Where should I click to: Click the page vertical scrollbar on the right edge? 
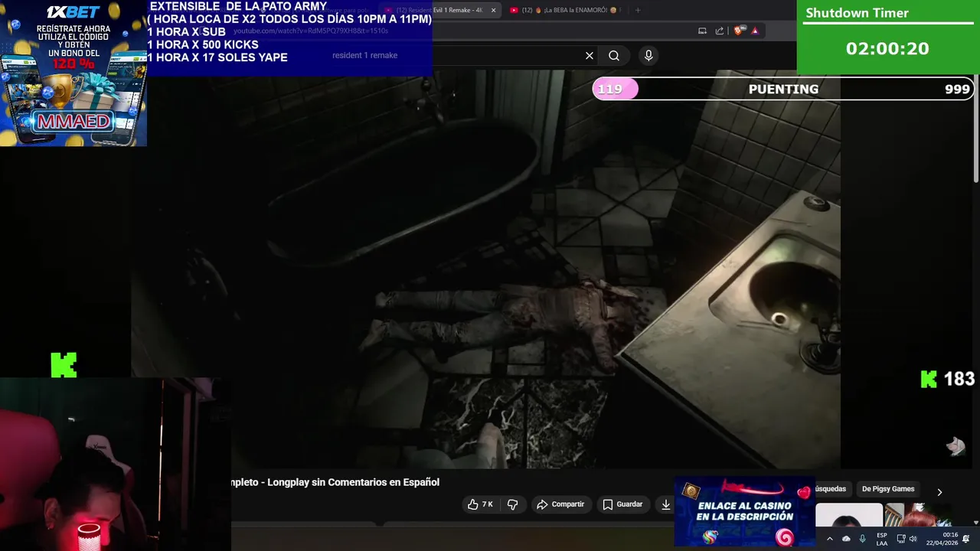[x=975, y=130]
